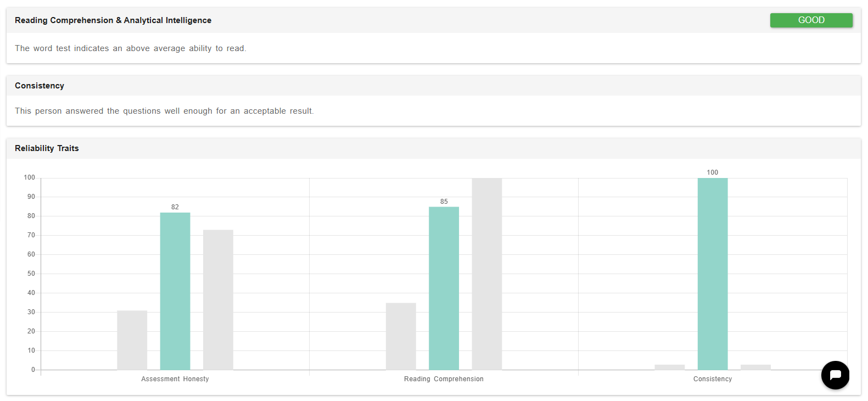This screenshot has width=868, height=401.
Task: Select the teal Reading Comprehension bar
Action: (x=444, y=288)
